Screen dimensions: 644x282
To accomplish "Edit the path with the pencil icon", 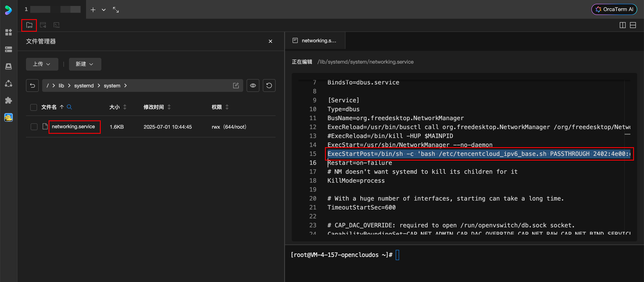I will (x=236, y=85).
